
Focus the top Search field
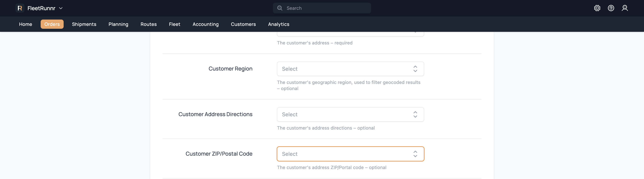pyautogui.click(x=325, y=8)
